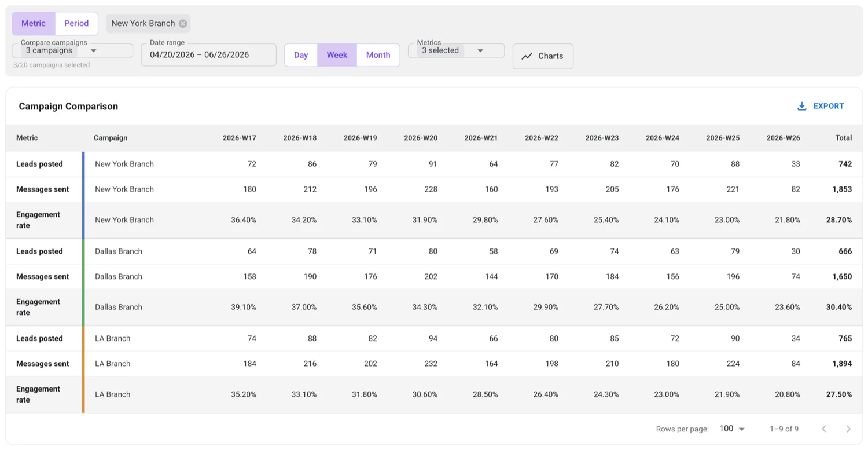The width and height of the screenshot is (868, 450).
Task: Export the campaign comparison table
Action: click(x=821, y=106)
